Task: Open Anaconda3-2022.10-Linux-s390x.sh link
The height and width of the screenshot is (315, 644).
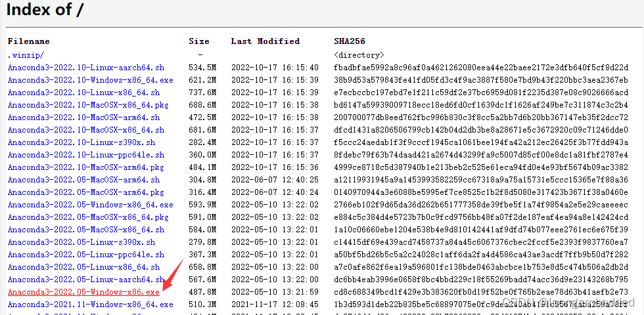Action: click(81, 142)
